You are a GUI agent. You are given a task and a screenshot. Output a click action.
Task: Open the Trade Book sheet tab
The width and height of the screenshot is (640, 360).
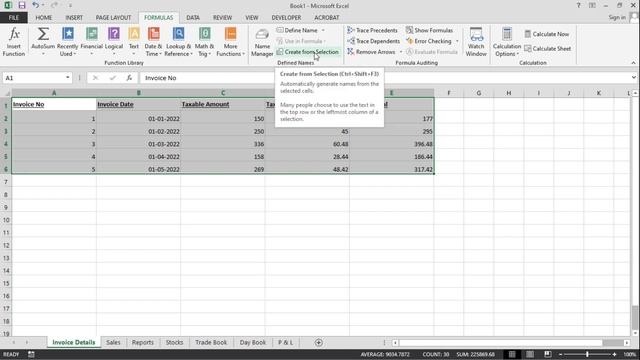click(x=211, y=342)
